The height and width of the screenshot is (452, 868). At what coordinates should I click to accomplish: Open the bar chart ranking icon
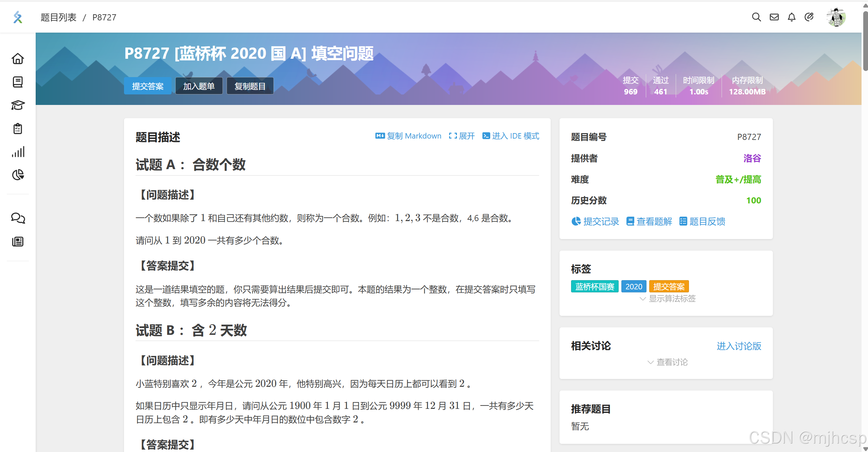click(x=18, y=152)
